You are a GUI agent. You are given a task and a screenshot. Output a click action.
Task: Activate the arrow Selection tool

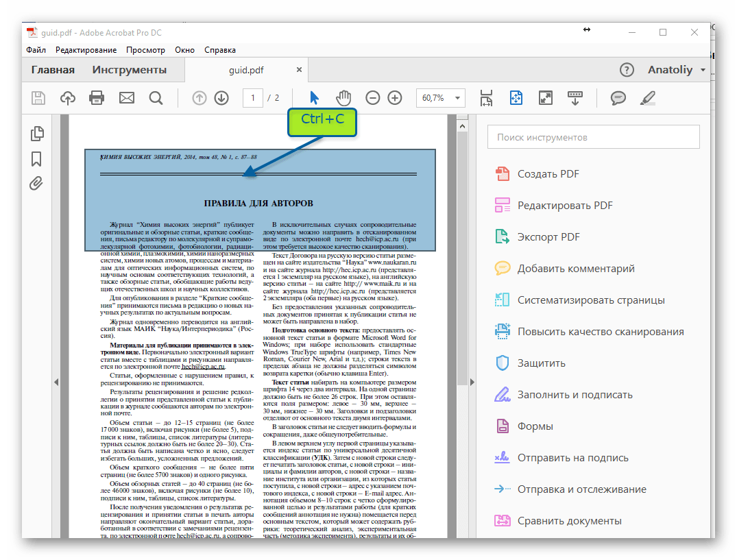click(314, 98)
